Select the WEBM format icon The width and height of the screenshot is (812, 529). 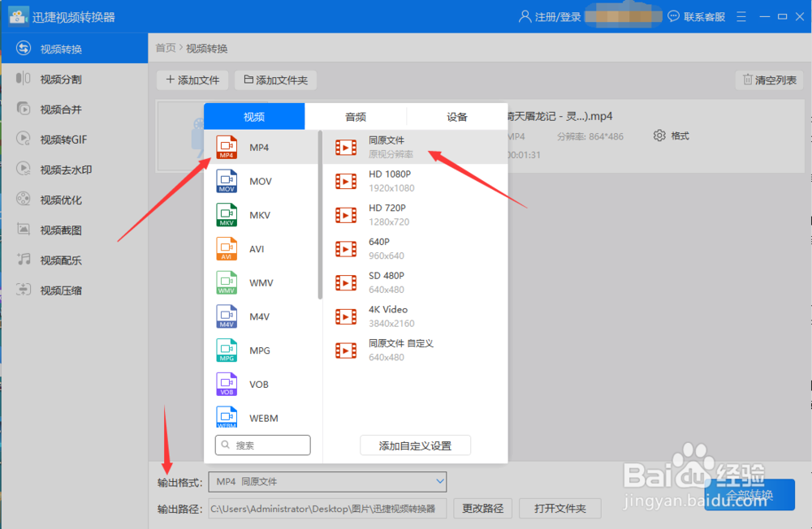(x=227, y=417)
